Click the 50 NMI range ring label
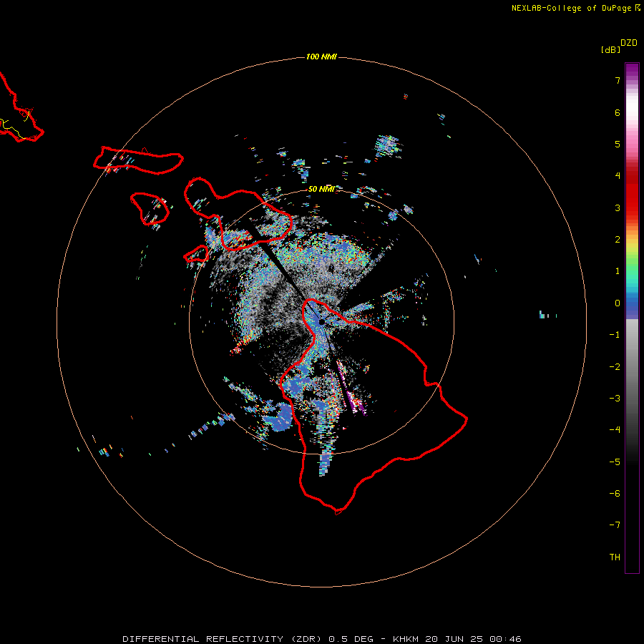 pos(321,189)
